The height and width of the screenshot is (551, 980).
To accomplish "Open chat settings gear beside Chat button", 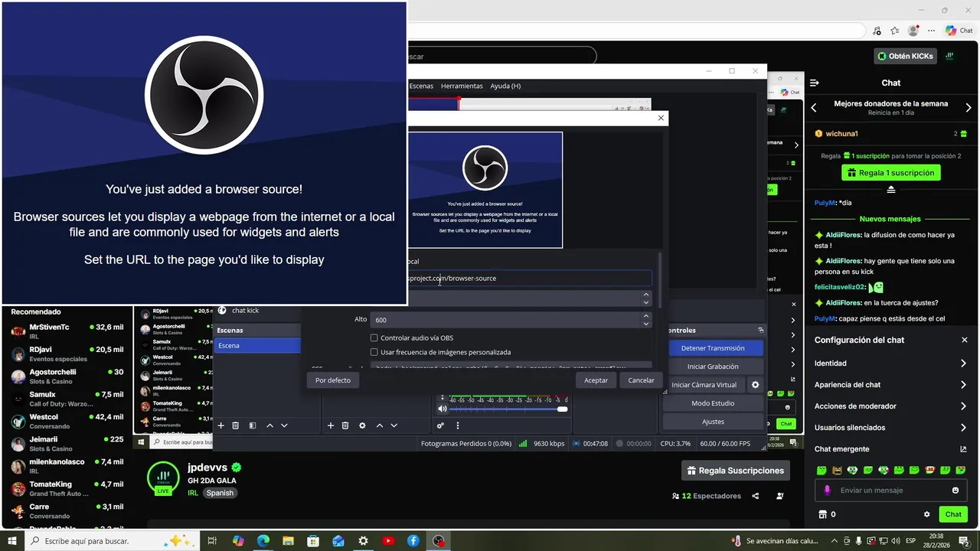I will click(926, 514).
